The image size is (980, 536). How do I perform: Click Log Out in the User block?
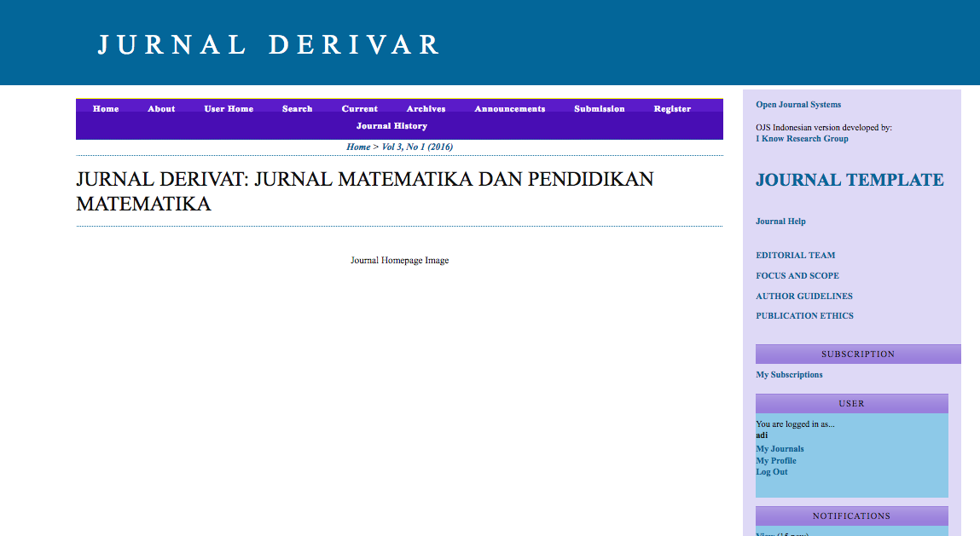(x=771, y=472)
